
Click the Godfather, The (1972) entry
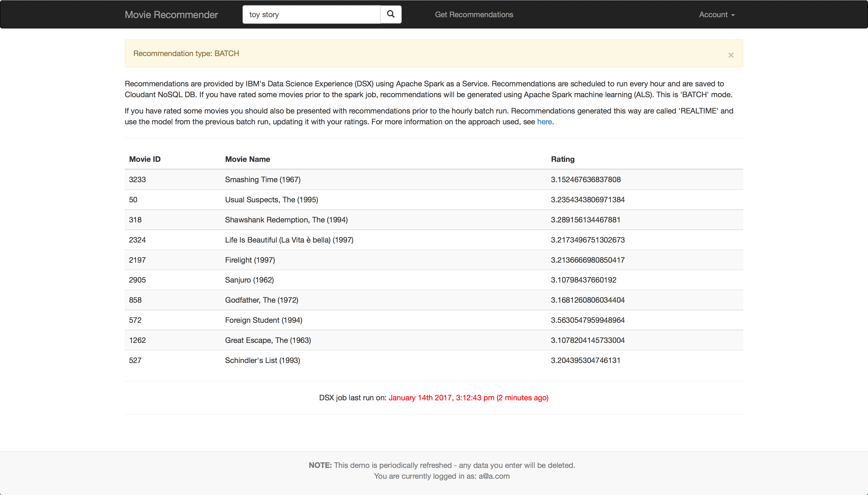(262, 300)
